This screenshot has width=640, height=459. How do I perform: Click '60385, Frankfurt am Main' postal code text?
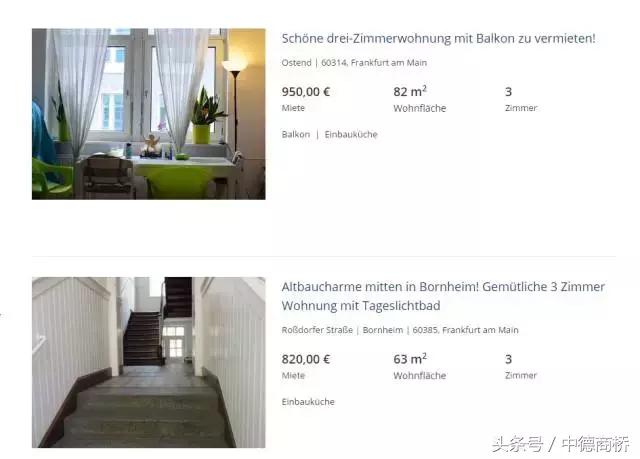(x=465, y=330)
